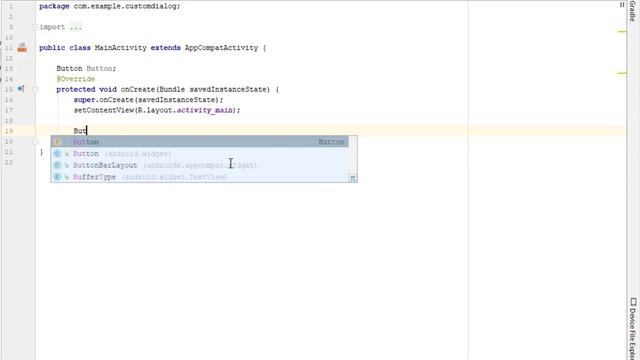Screen dimensions: 640x360
Task: Jump to the lower yellow warning stripe marker
Action: click(x=622, y=73)
